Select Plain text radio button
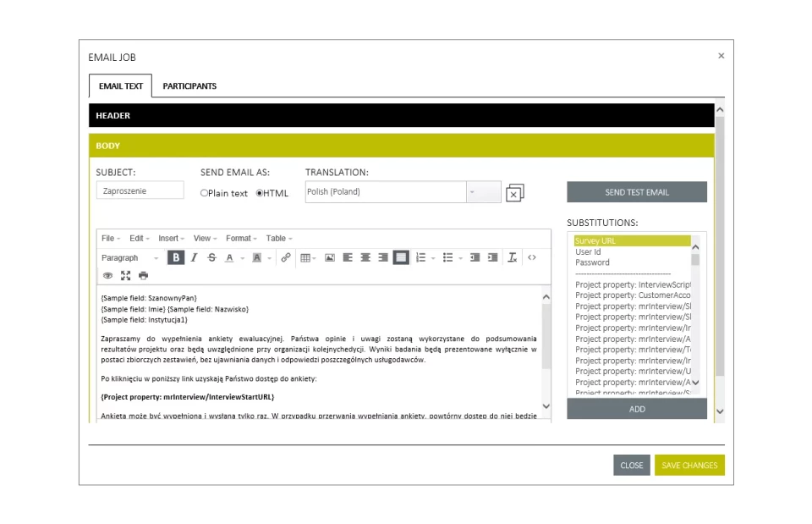This screenshot has width=812, height=524. click(204, 193)
